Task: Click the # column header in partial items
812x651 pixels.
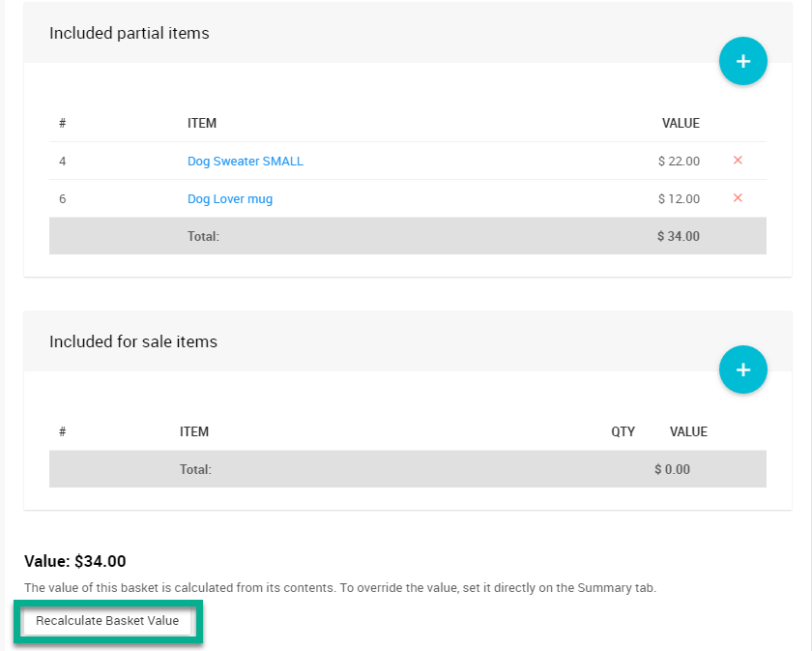Action: (62, 124)
